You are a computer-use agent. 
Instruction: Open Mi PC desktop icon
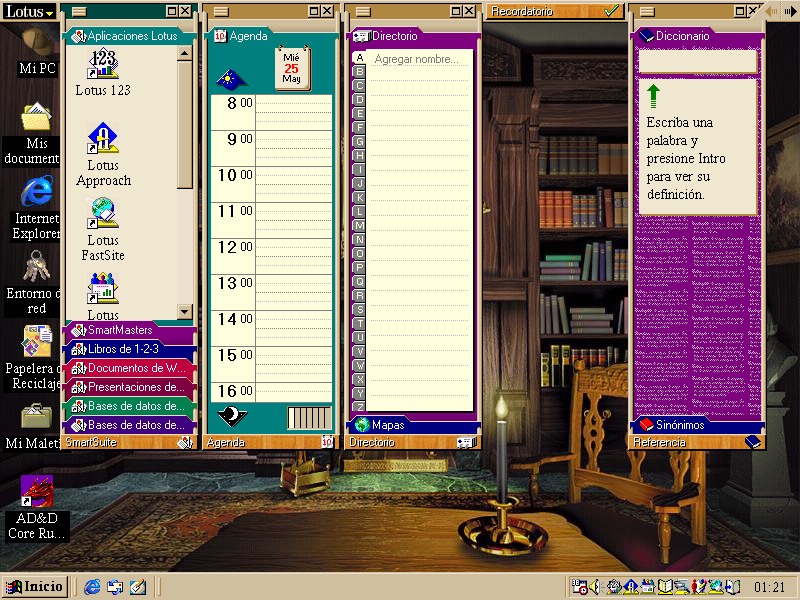tap(37, 51)
